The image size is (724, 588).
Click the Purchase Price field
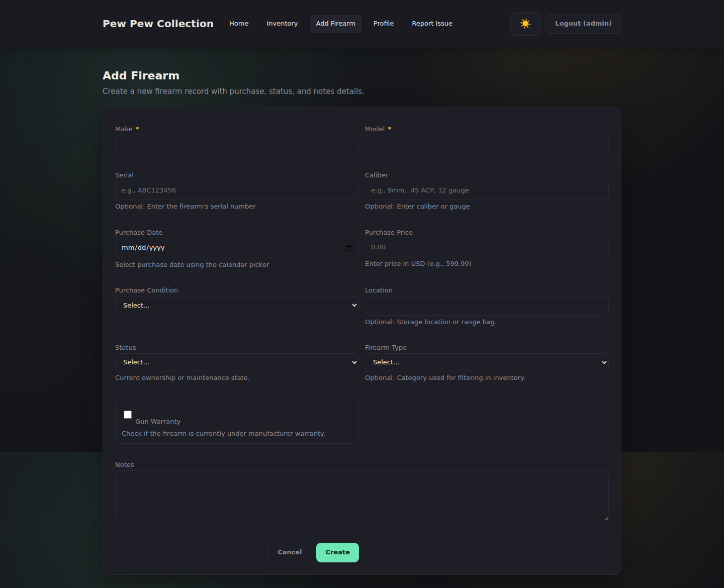click(x=486, y=247)
